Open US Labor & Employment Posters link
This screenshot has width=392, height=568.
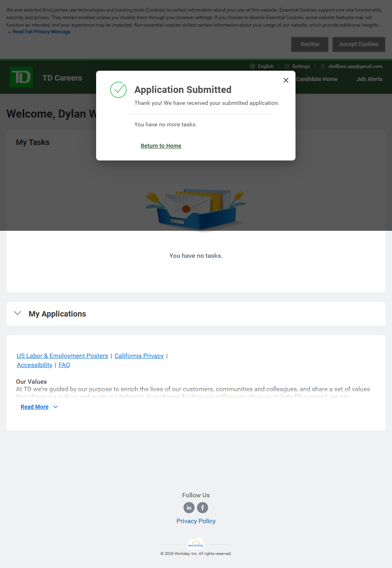click(62, 356)
